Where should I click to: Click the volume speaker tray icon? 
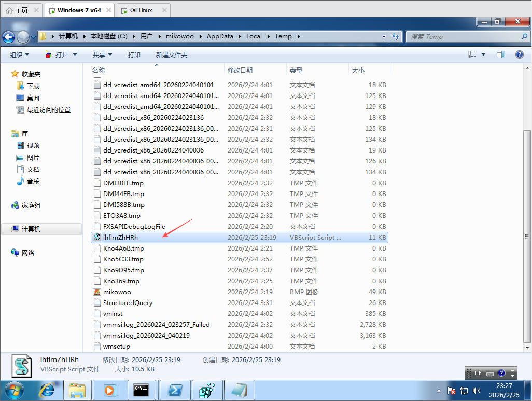pyautogui.click(x=477, y=391)
